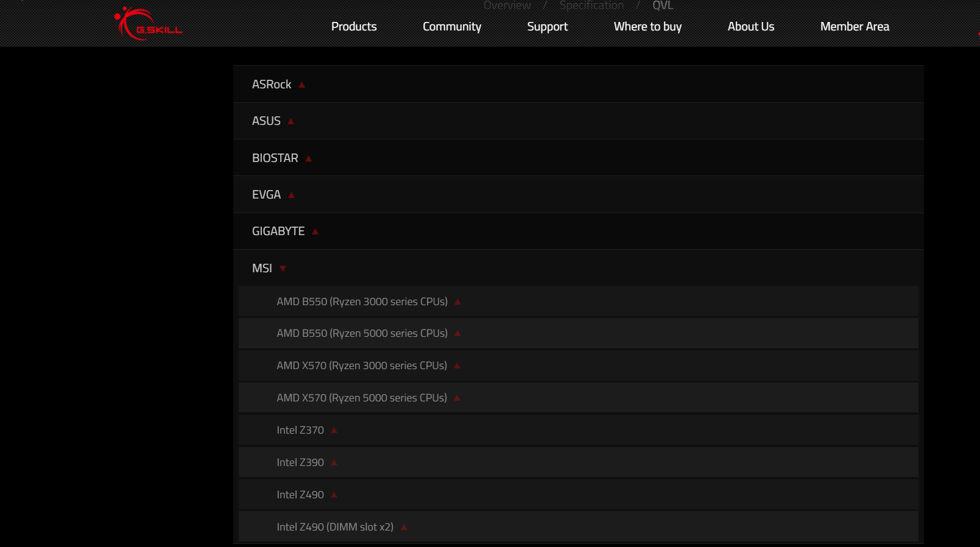
Task: Expand the Intel Z370 list
Action: [x=578, y=430]
